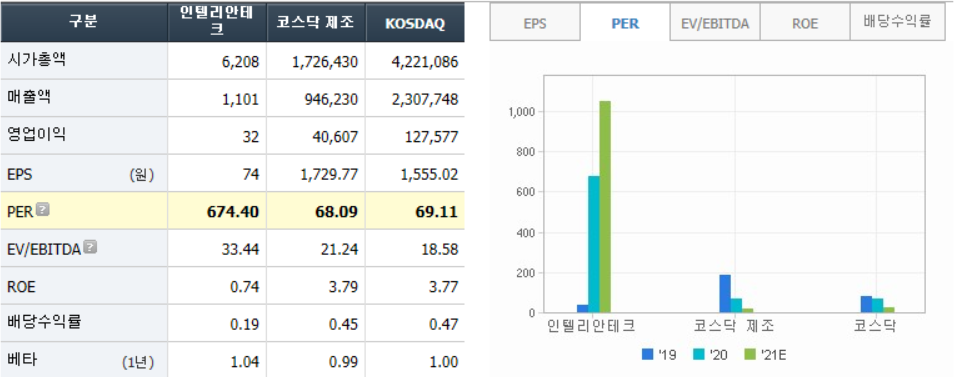Image resolution: width=967 pixels, height=377 pixels.
Task: Open the ROE chart tab
Action: click(805, 23)
